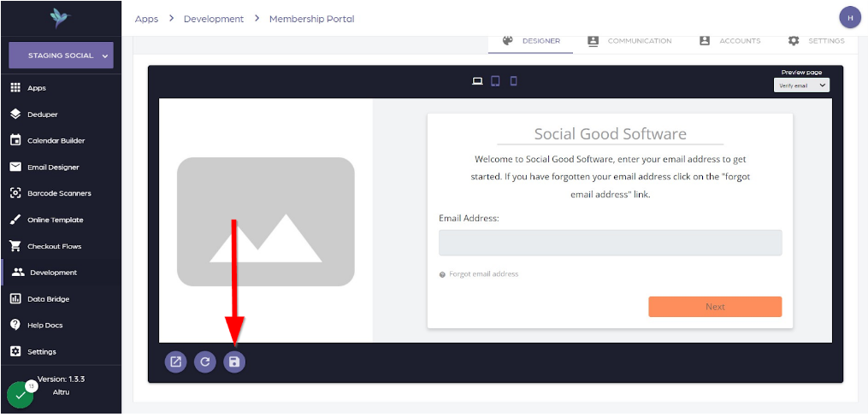Switch to the Accounts tab
Screen dimensions: 868x417
pos(730,41)
